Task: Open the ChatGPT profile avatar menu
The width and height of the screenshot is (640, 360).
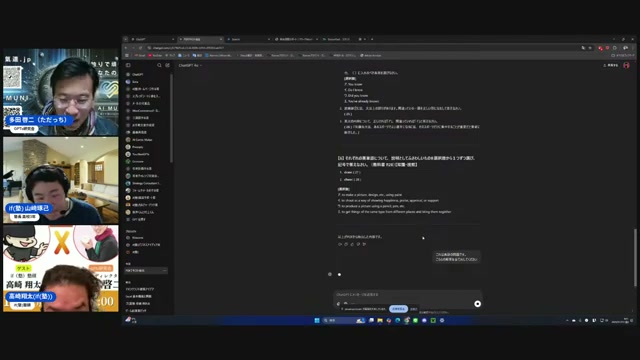Action: pyautogui.click(x=627, y=65)
